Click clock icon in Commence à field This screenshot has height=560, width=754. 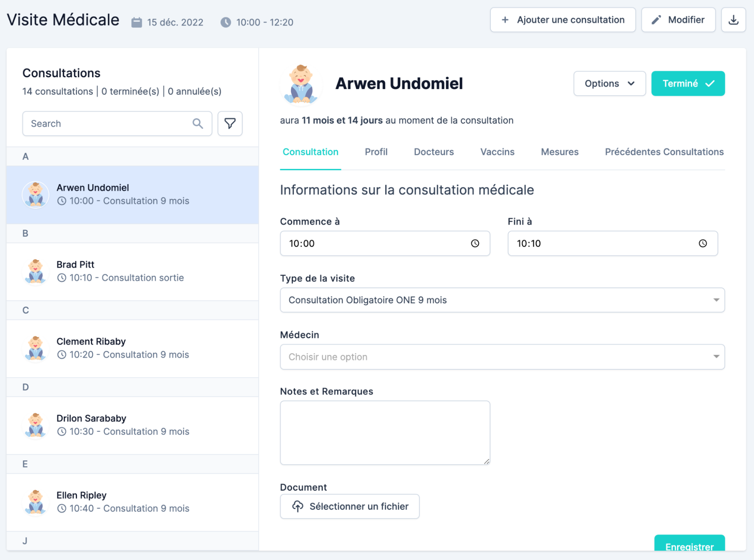coord(475,243)
